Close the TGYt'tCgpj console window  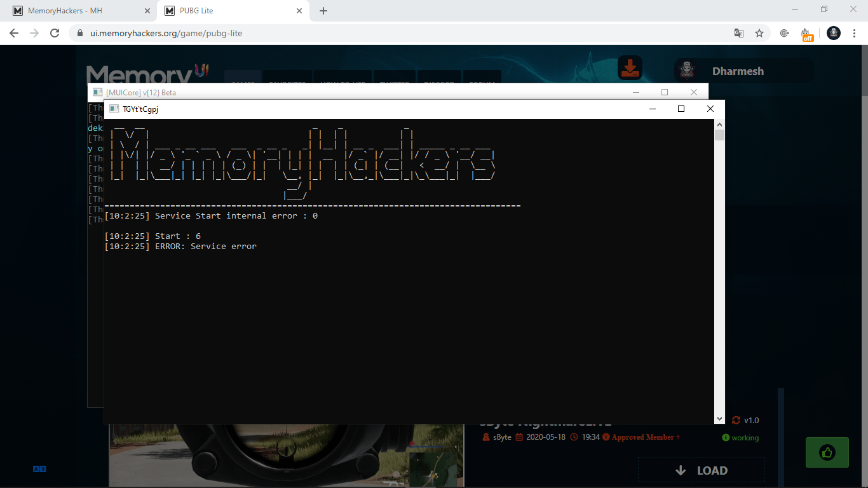710,109
